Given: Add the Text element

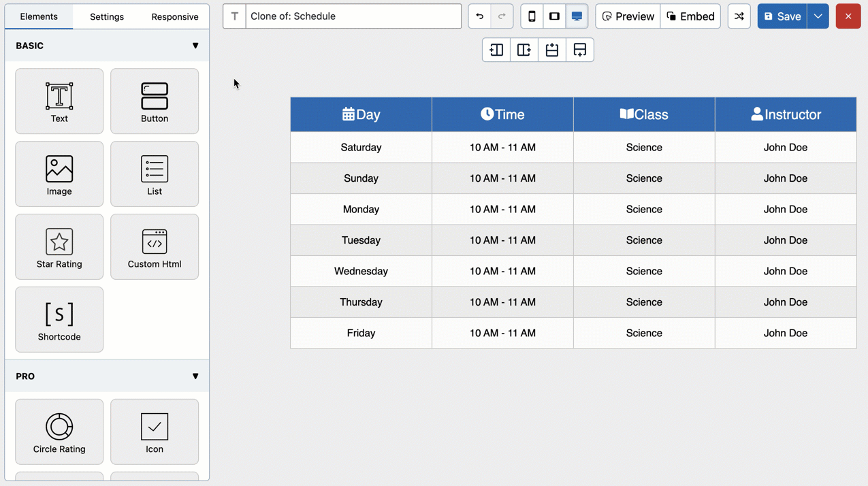Looking at the screenshot, I should 59,101.
